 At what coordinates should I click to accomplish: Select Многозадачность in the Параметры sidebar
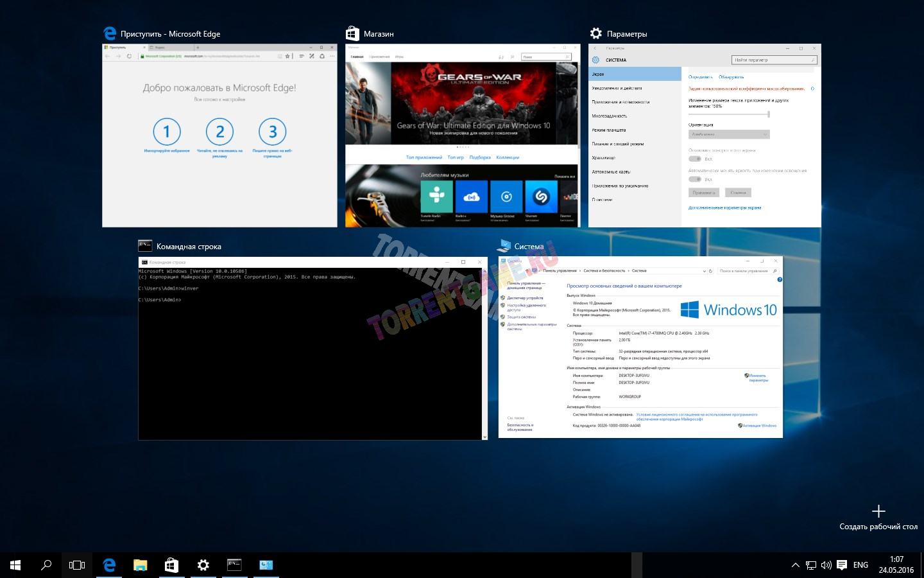click(x=610, y=116)
